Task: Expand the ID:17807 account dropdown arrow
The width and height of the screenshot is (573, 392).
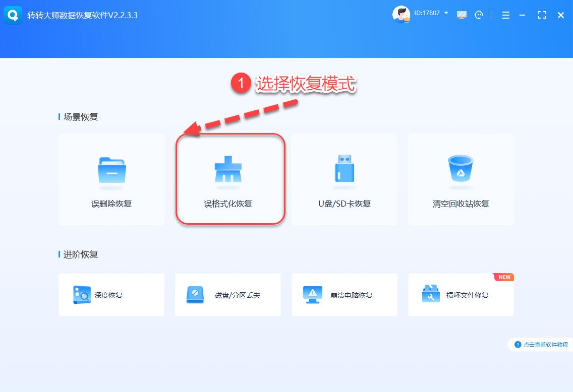Action: pos(444,14)
